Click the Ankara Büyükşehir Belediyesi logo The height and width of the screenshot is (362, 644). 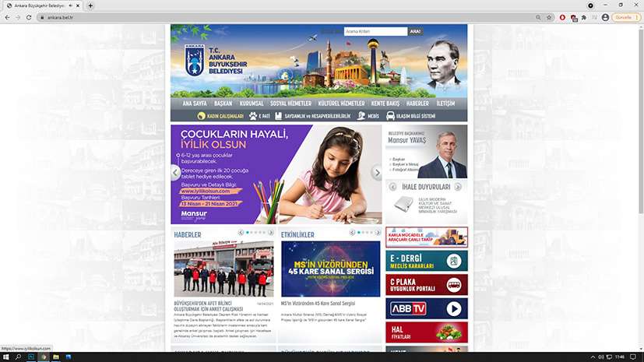tap(192, 60)
